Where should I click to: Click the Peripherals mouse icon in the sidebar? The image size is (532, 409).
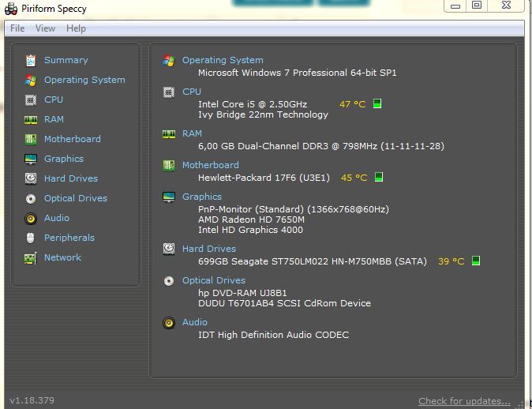tap(31, 238)
